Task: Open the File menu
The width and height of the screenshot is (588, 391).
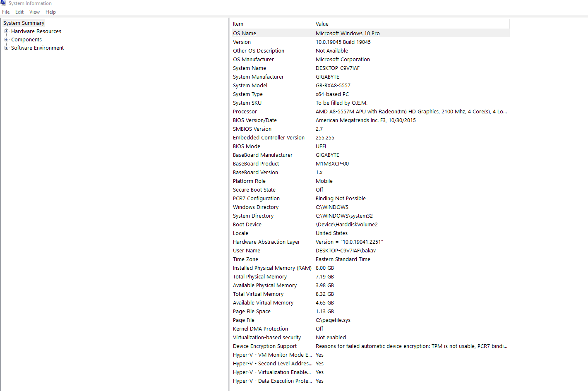Action: pyautogui.click(x=6, y=12)
